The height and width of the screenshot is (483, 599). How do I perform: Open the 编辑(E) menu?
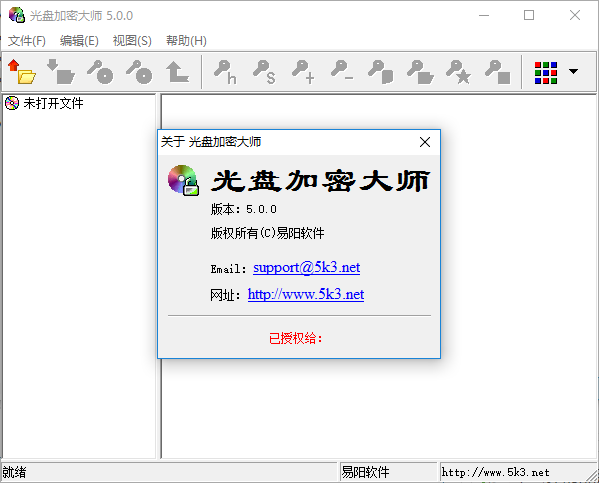pos(79,41)
